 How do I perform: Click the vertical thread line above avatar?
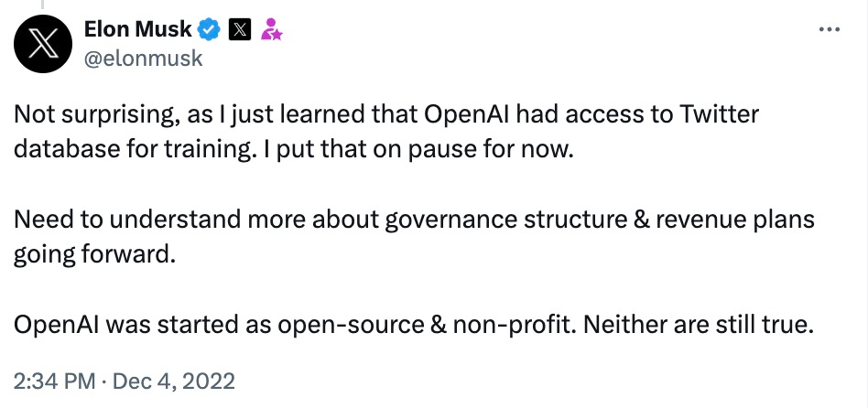tap(41, 4)
